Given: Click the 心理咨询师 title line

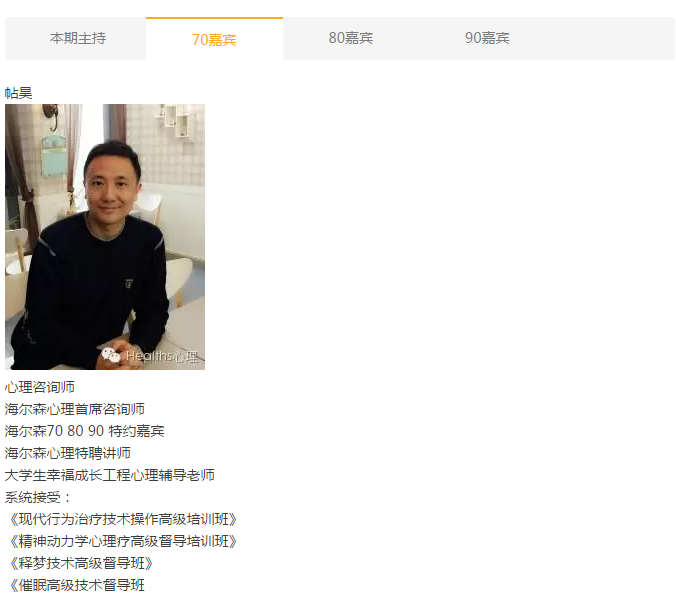Looking at the screenshot, I should (40, 387).
